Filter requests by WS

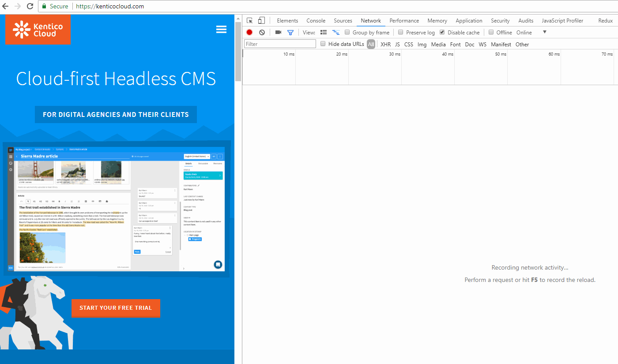pos(482,44)
